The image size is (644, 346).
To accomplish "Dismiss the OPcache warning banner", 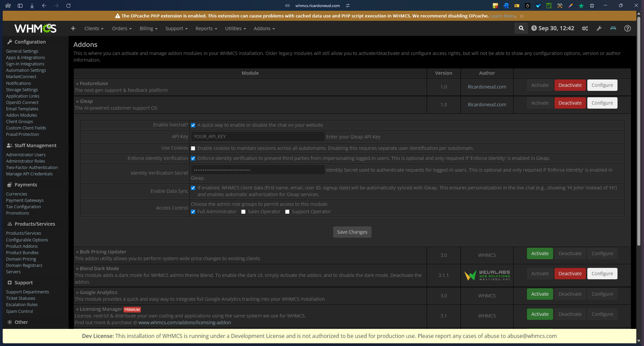I will click(x=522, y=16).
